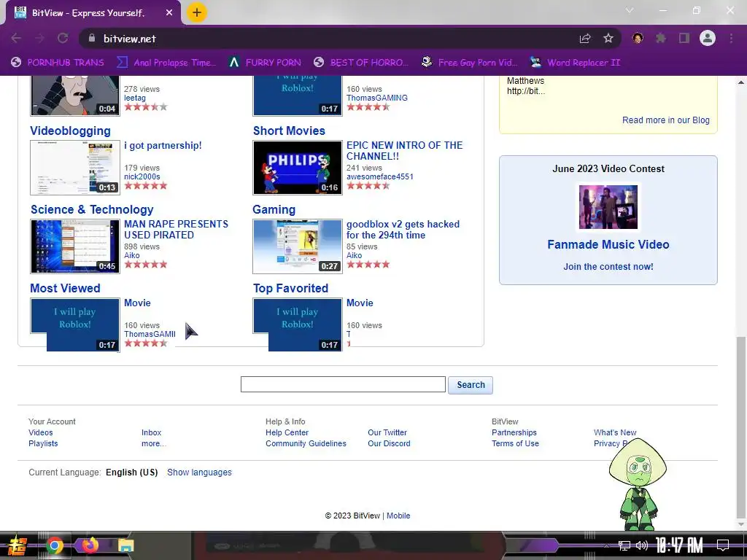Open EPIC NEW INTRO OF THE CHANNEL video
Image resolution: width=747 pixels, height=560 pixels.
tap(404, 150)
